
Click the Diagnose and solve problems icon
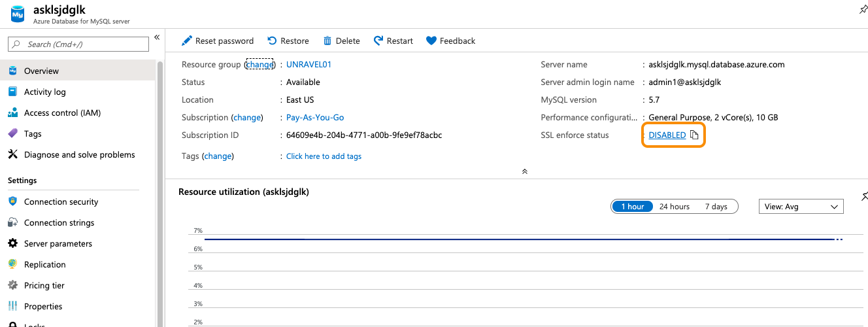pyautogui.click(x=12, y=154)
